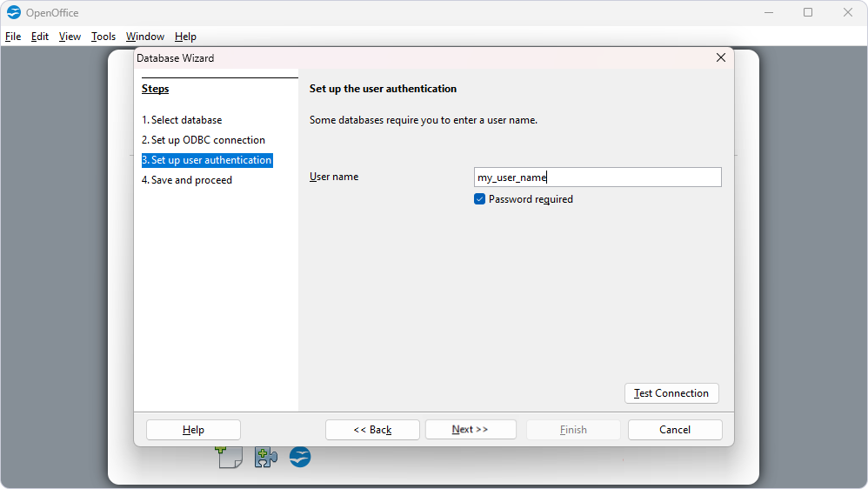Cancel the Database Wizard

click(675, 430)
